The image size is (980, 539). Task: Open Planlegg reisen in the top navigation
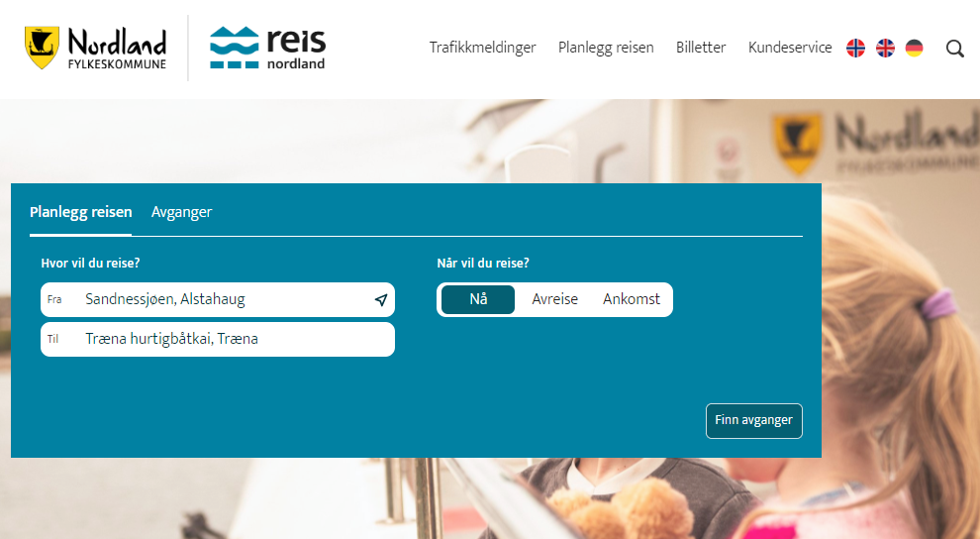[x=606, y=48]
